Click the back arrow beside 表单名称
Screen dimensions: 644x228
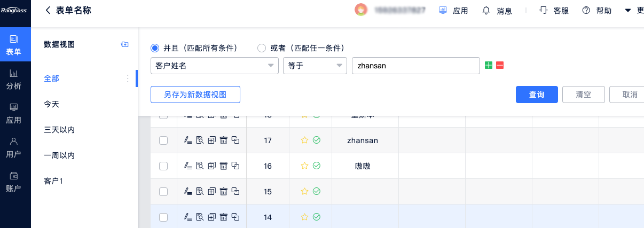(x=48, y=10)
